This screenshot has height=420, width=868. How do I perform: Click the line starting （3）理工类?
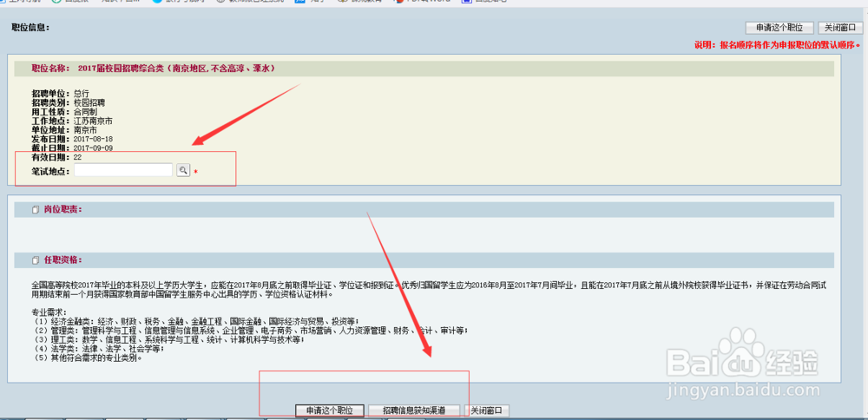tap(168, 340)
